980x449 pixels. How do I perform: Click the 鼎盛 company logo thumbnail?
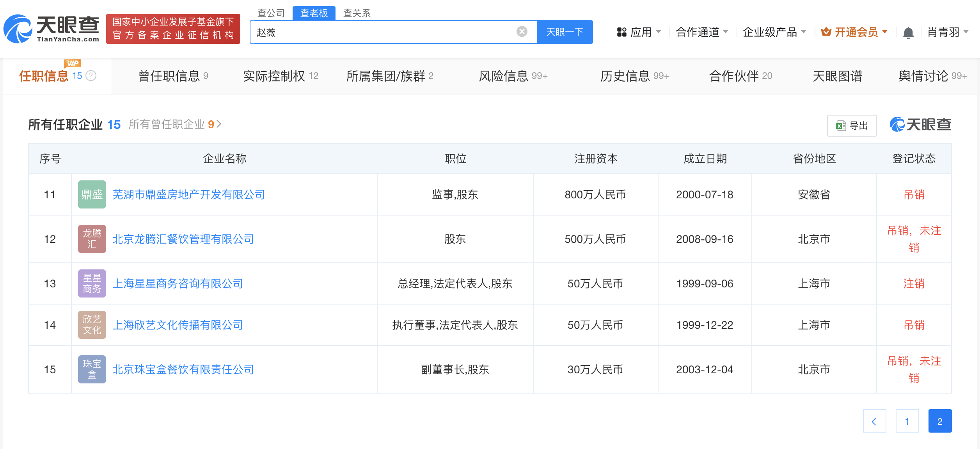[x=92, y=194]
